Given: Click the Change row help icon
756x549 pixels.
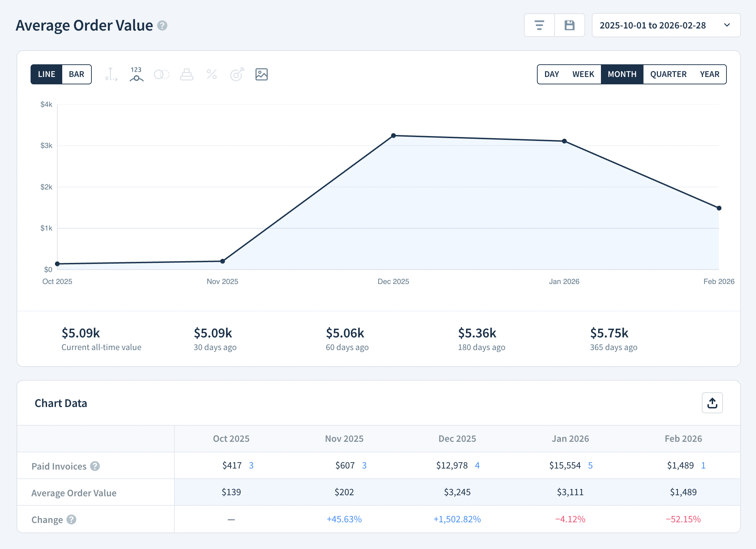Looking at the screenshot, I should point(72,519).
